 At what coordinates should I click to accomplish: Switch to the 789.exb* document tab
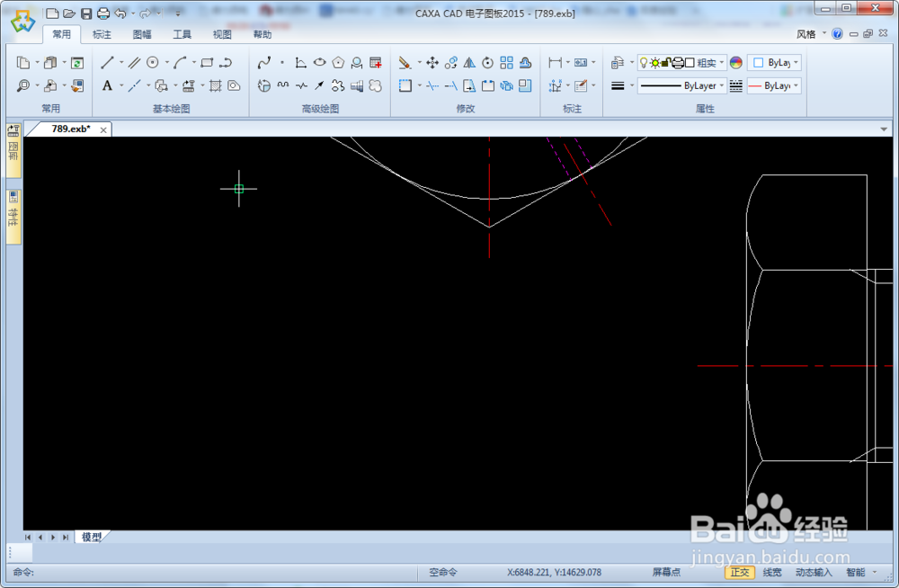pos(70,129)
